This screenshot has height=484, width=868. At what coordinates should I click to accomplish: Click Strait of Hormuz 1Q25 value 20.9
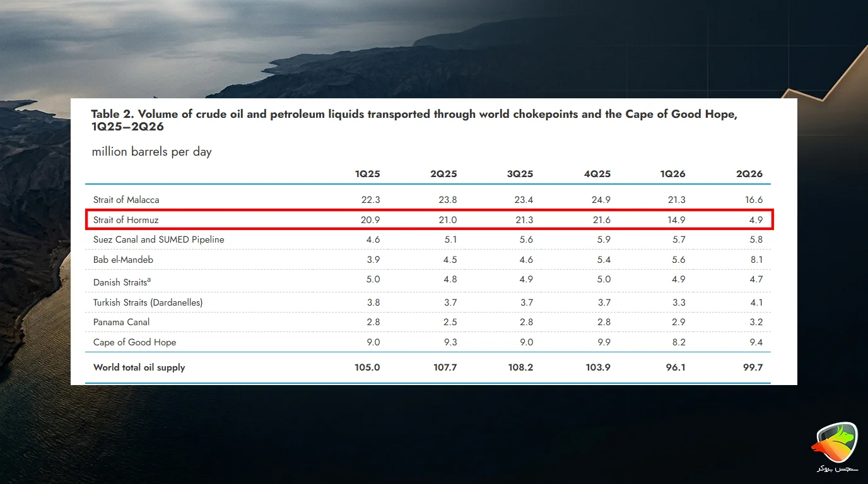point(371,220)
